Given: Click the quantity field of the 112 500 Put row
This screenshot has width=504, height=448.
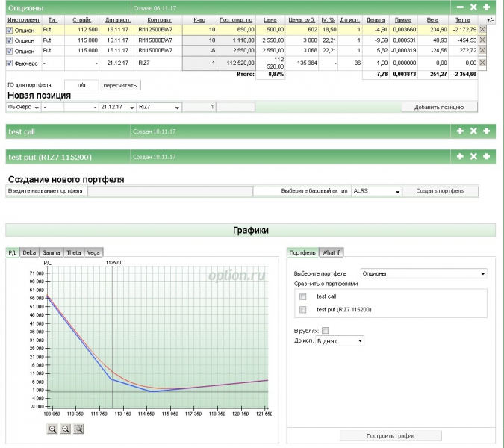Looking at the screenshot, I should 199,30.
